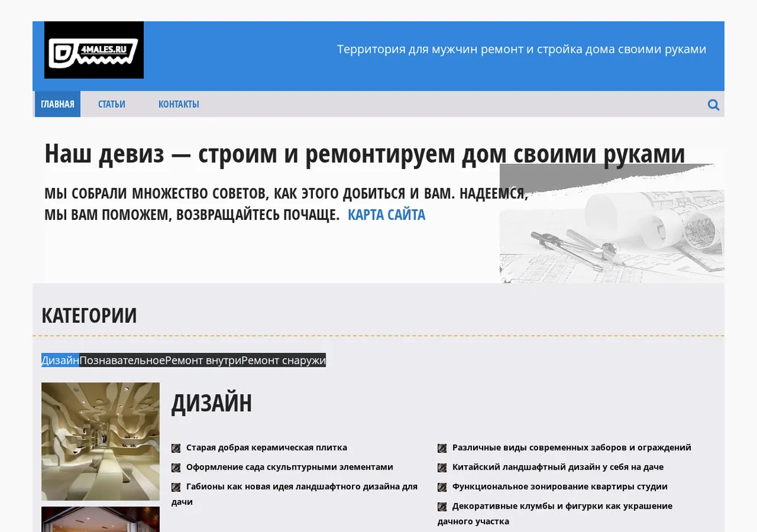Click bullet icon beside Китайский ландшафтный дизайн
Image resolution: width=757 pixels, height=532 pixels.
click(x=442, y=468)
